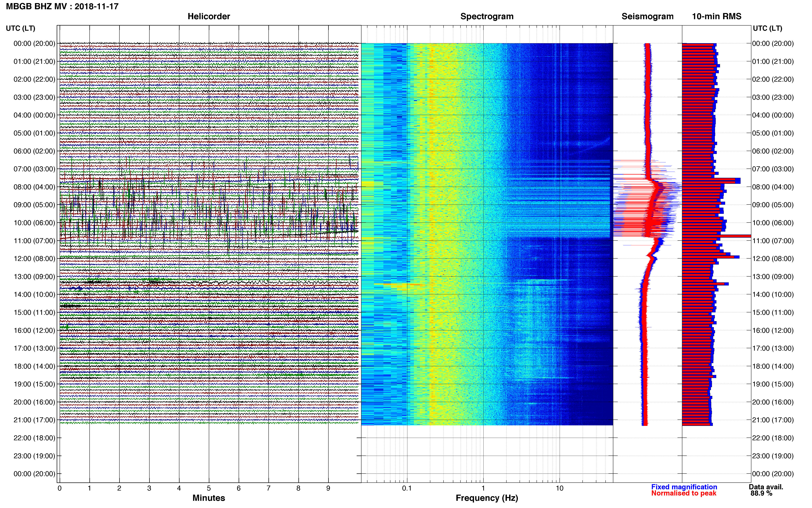Viewport: 812px width, 508px height.
Task: Click the left time label '15:00 (11:00)'
Action: point(34,312)
